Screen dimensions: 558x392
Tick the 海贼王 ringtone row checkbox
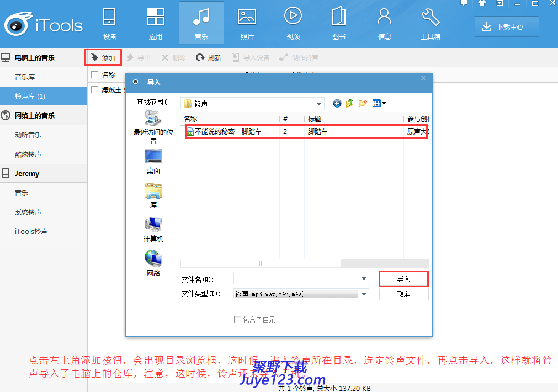[x=95, y=89]
